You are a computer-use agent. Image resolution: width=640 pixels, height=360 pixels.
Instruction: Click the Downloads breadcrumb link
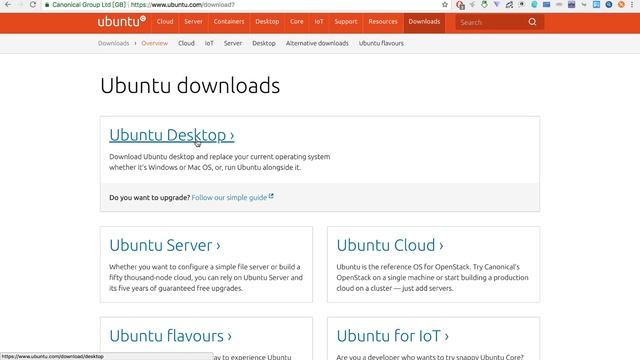[113, 43]
